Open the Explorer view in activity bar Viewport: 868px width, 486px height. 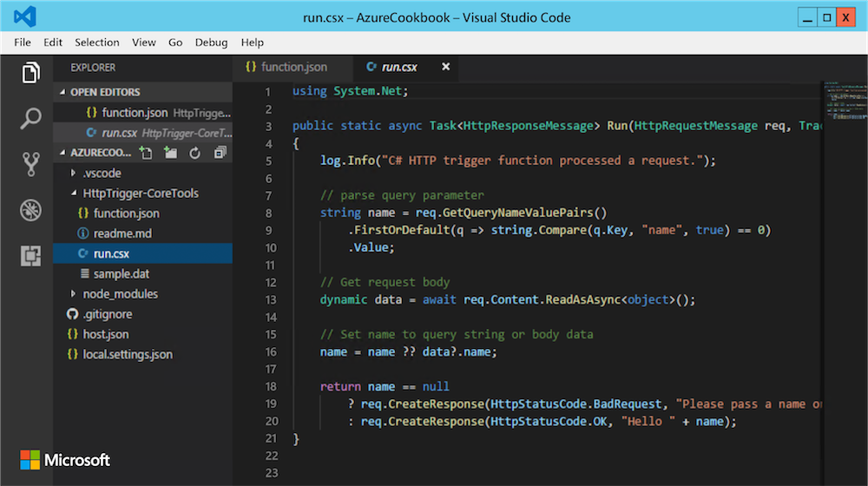[31, 72]
